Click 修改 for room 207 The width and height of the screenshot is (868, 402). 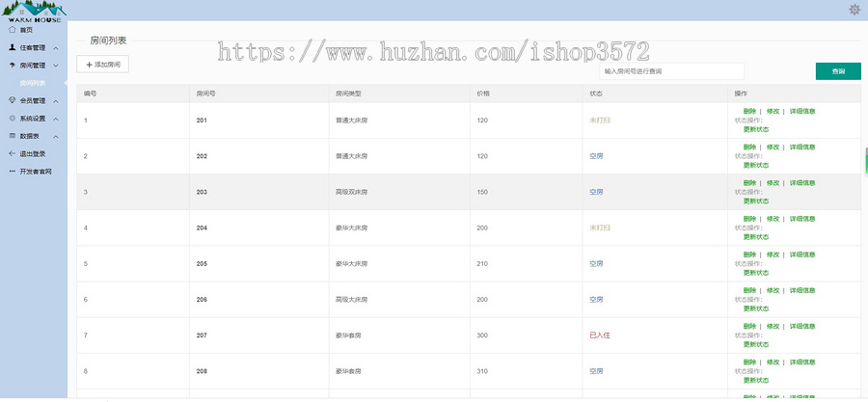773,326
